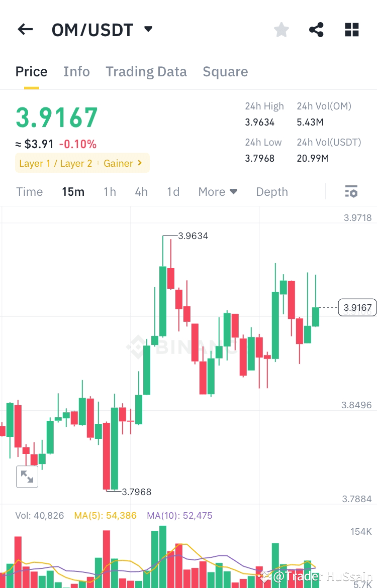377x588 pixels.
Task: Tap the share icon to share OM/USDT
Action: 316,29
